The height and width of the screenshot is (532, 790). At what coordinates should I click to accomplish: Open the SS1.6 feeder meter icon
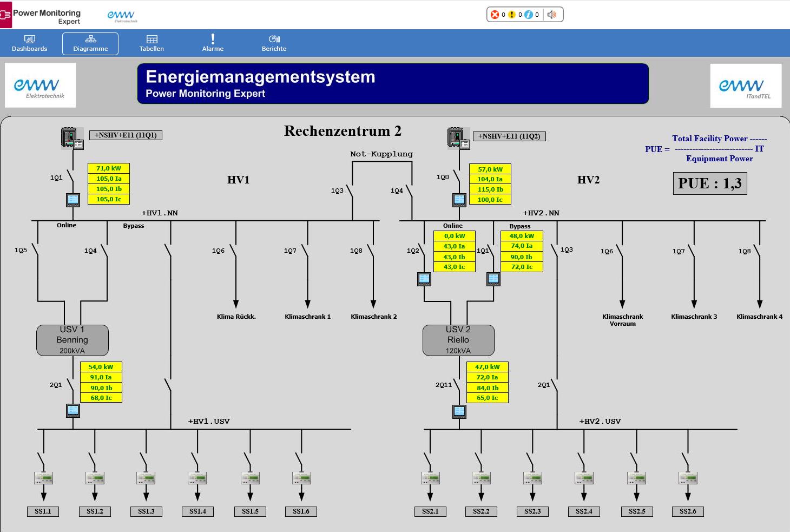301,478
